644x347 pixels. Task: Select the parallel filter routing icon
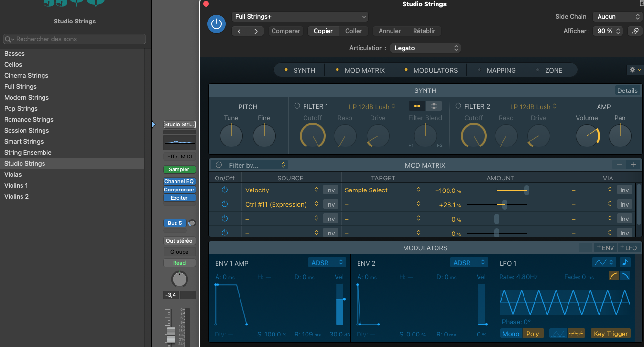[x=434, y=106]
